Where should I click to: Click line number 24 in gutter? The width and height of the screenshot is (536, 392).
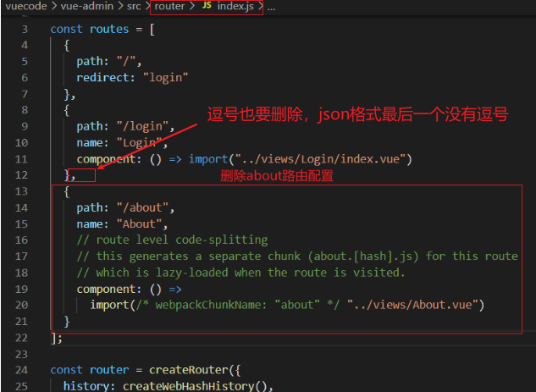pyautogui.click(x=21, y=370)
